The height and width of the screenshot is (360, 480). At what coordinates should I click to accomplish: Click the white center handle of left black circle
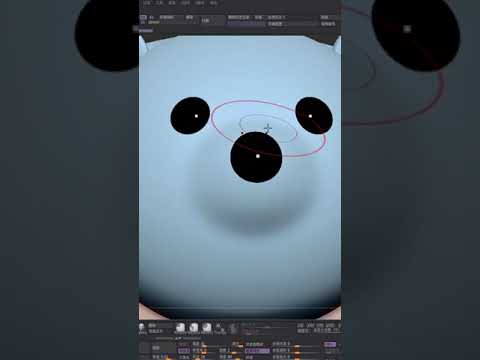[x=196, y=116]
